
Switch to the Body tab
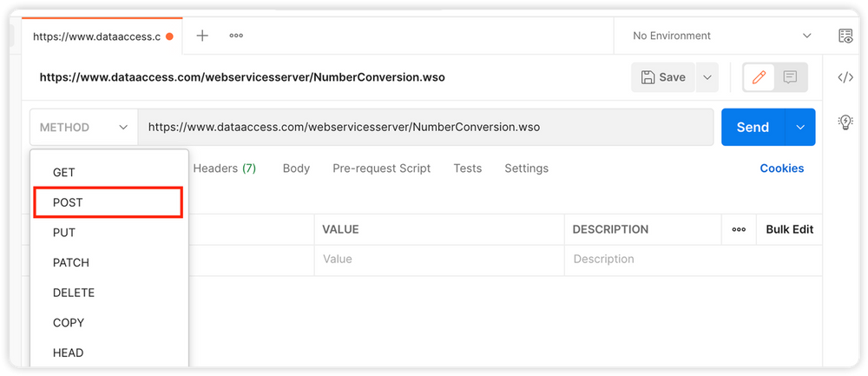click(296, 168)
